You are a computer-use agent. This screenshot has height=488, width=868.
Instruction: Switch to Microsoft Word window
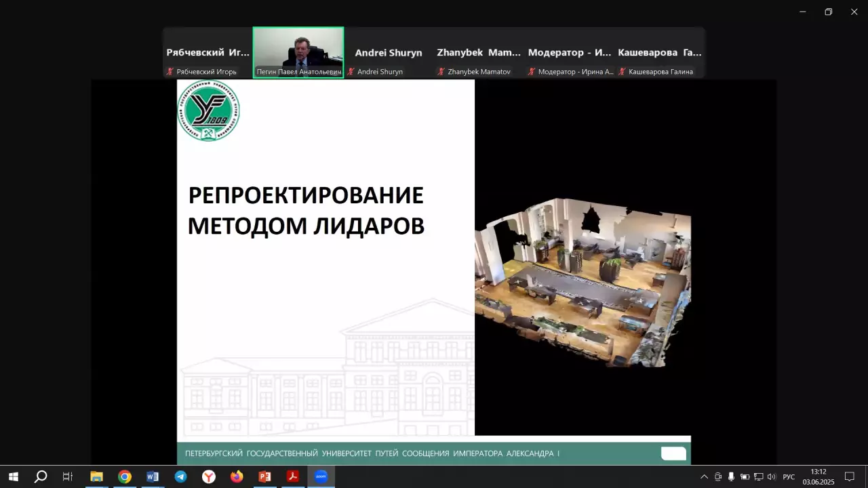[153, 476]
